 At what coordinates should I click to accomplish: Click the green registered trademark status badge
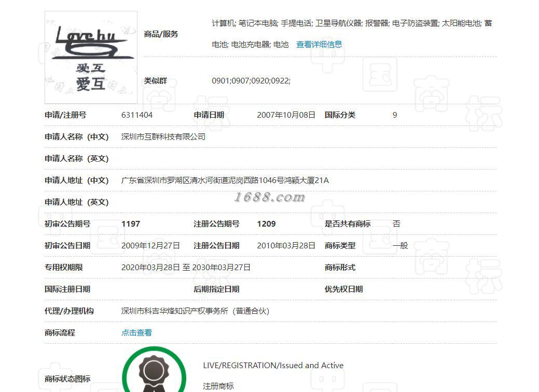[154, 370]
